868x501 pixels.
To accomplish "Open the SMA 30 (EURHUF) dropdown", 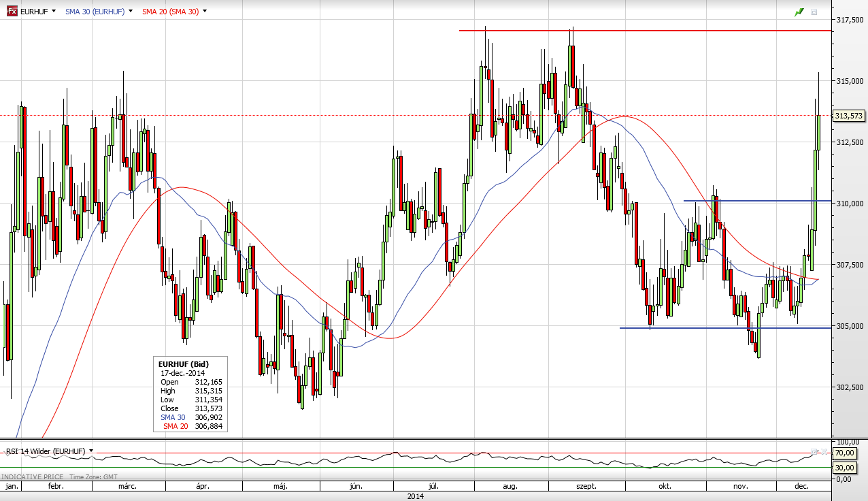I will tap(130, 11).
